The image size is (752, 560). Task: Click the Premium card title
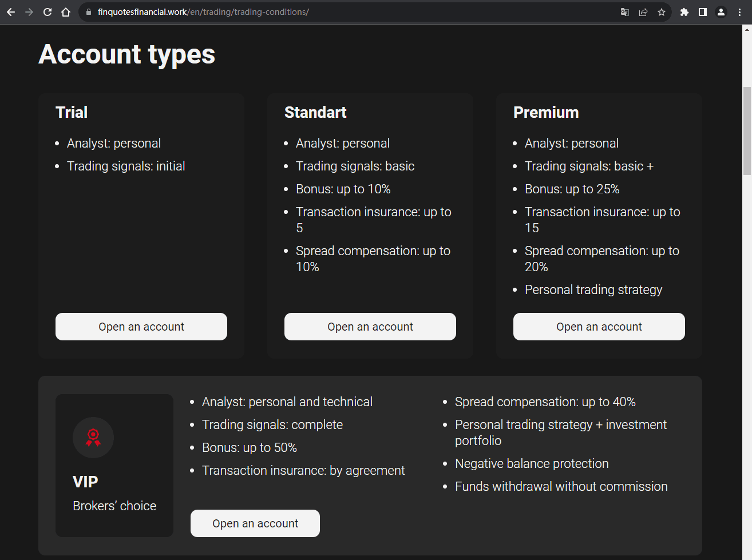[x=546, y=112]
